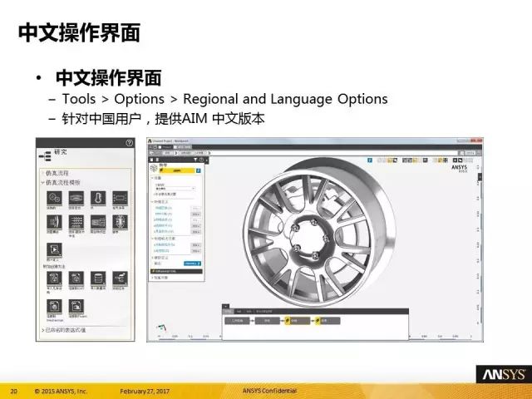Click the third workflow box with yellow lightning
532x399 pixels.
297,321
